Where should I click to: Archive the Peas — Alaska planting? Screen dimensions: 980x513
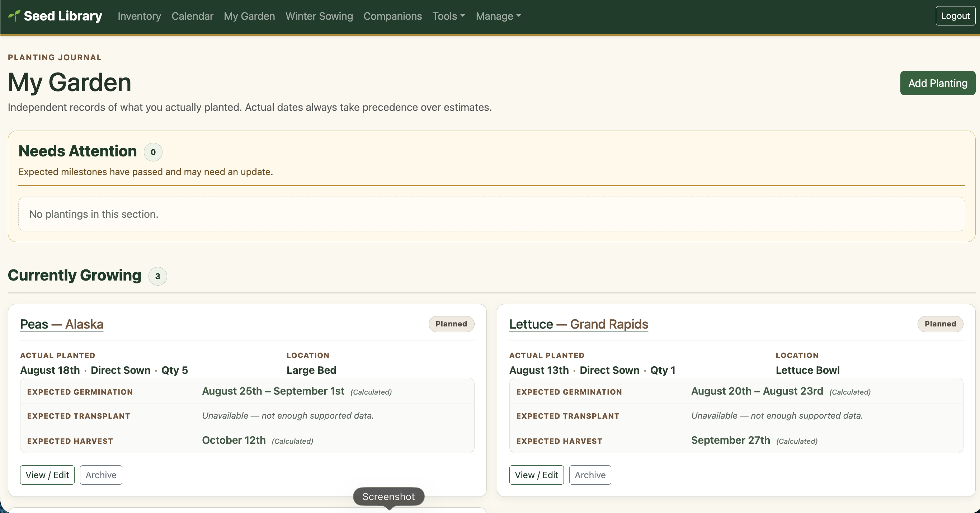pyautogui.click(x=101, y=475)
